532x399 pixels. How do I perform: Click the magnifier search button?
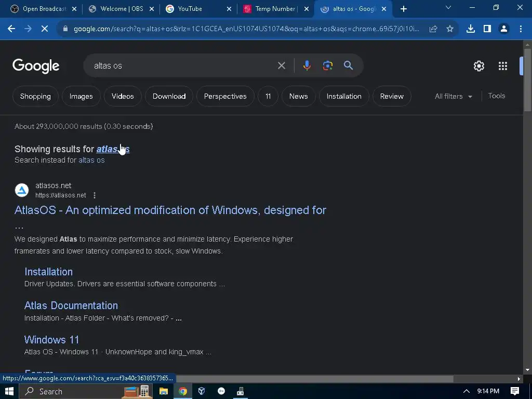pos(349,65)
